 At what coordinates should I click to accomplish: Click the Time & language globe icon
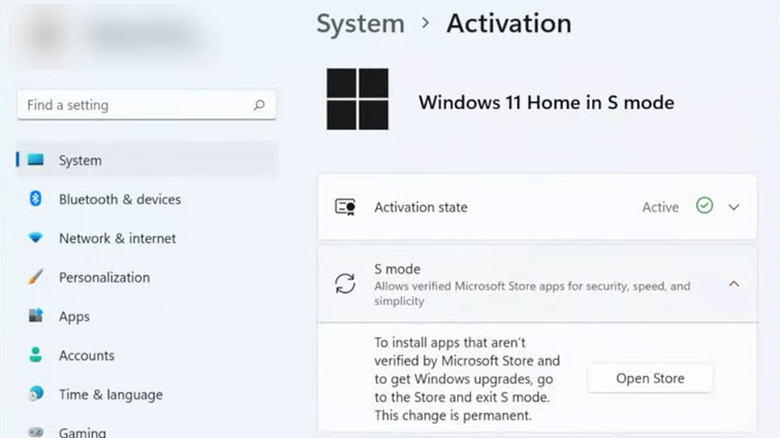click(x=37, y=394)
